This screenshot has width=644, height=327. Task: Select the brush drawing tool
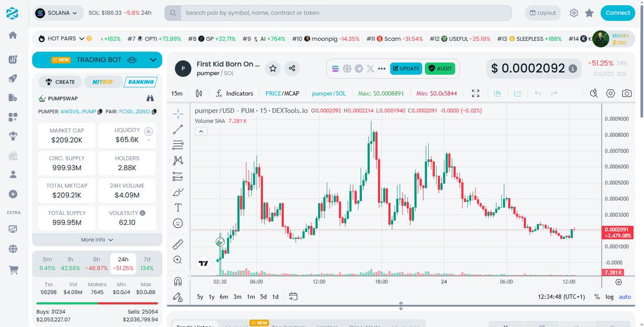(x=178, y=192)
